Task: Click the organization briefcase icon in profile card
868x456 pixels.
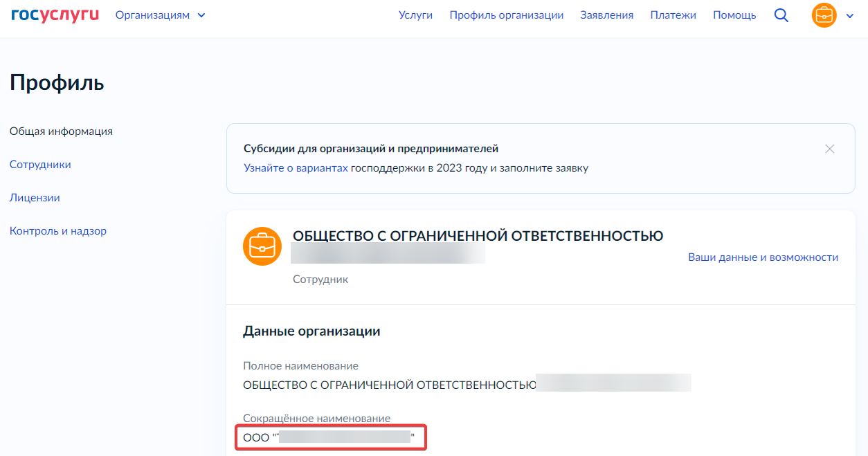Action: 262,246
